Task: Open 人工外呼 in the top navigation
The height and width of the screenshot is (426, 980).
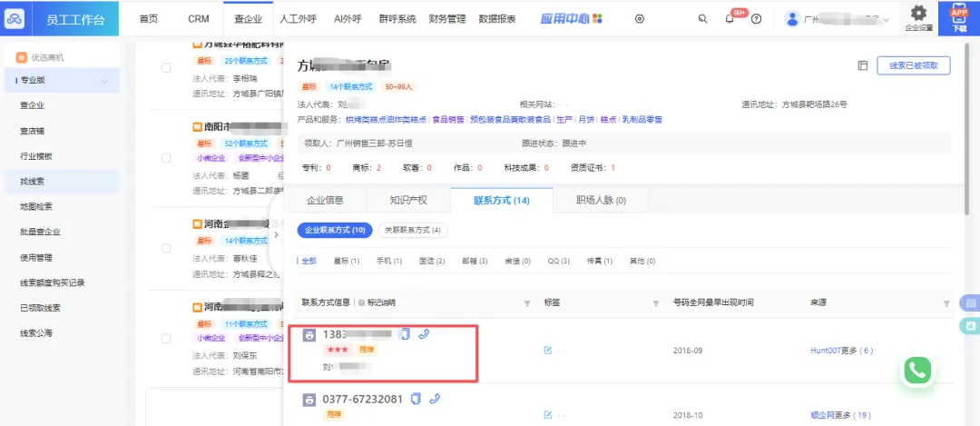Action: tap(299, 19)
